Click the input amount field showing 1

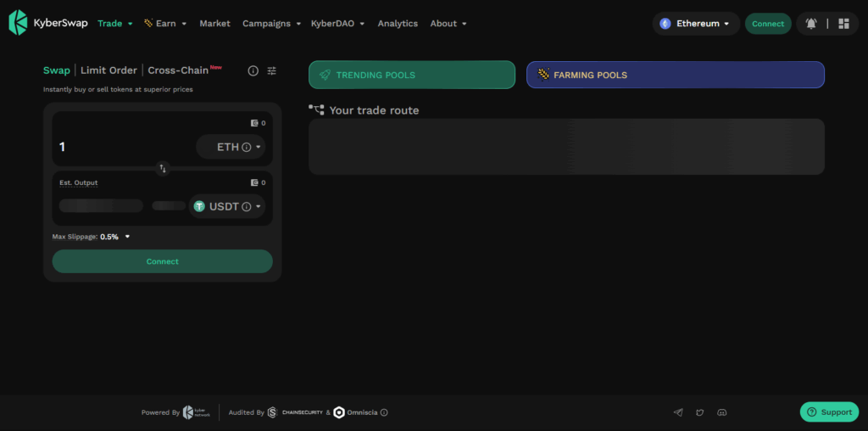[119, 147]
